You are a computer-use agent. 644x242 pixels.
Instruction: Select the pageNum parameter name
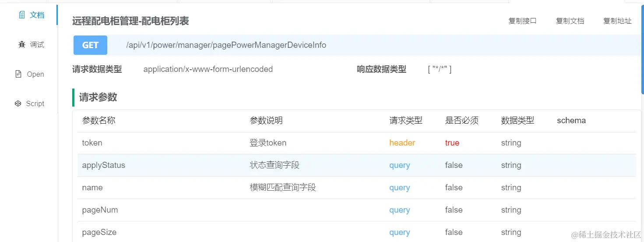coord(100,210)
